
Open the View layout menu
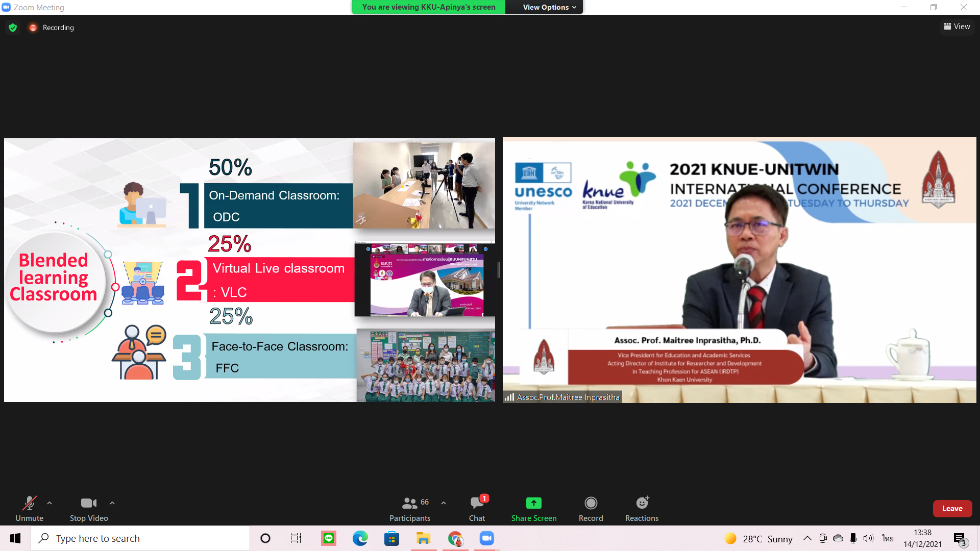click(957, 27)
